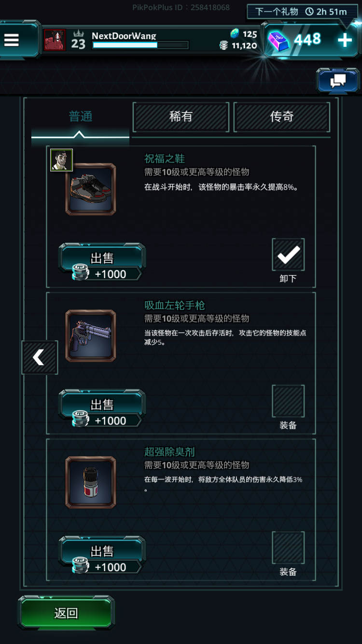
Task: Select the blessed shoes item icon
Action: 91,189
